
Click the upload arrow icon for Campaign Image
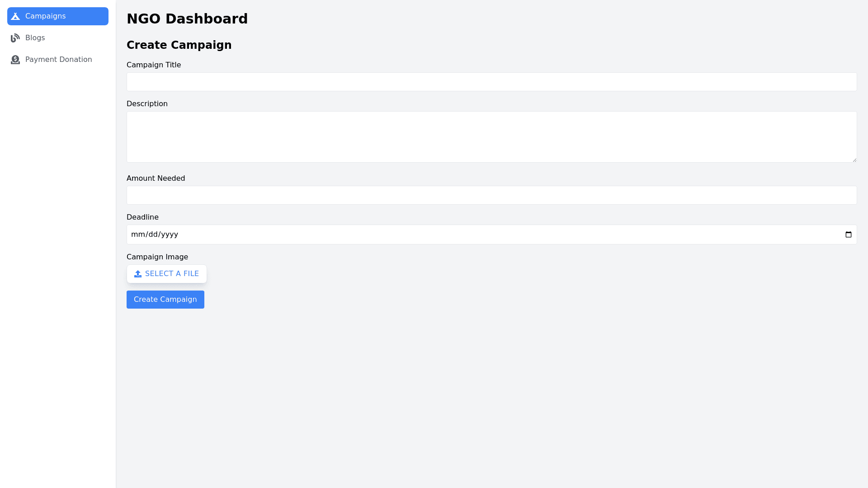tap(138, 274)
